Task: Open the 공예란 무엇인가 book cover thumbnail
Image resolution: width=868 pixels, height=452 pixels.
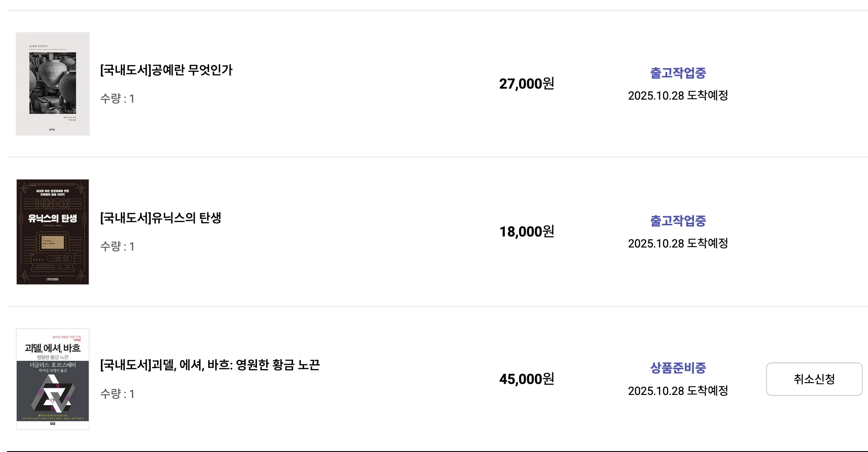Action: pos(53,83)
